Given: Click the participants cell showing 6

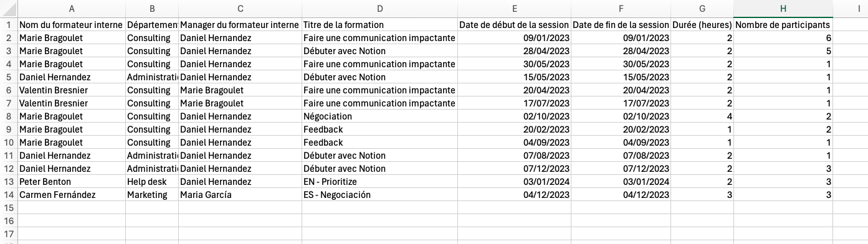Looking at the screenshot, I should tap(783, 38).
